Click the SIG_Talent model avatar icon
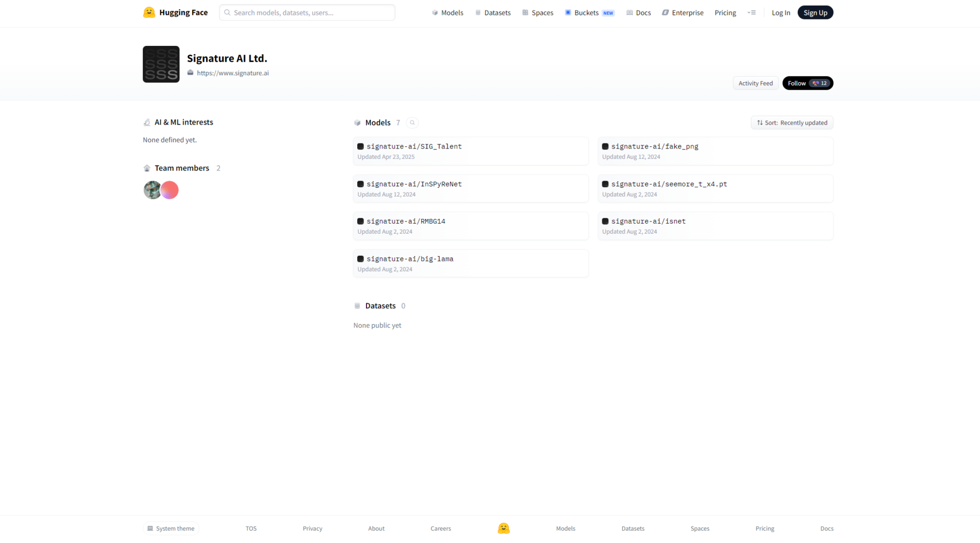The image size is (980, 543). point(360,147)
